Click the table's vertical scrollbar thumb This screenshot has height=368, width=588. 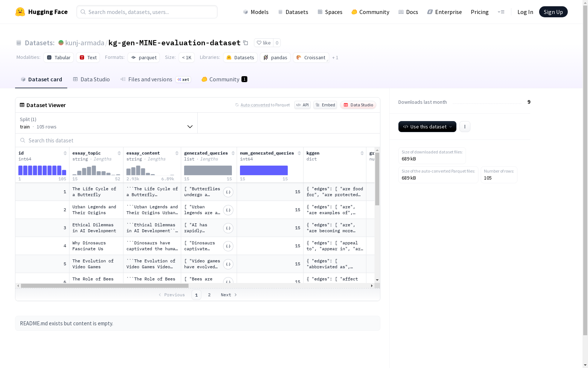coord(377,179)
